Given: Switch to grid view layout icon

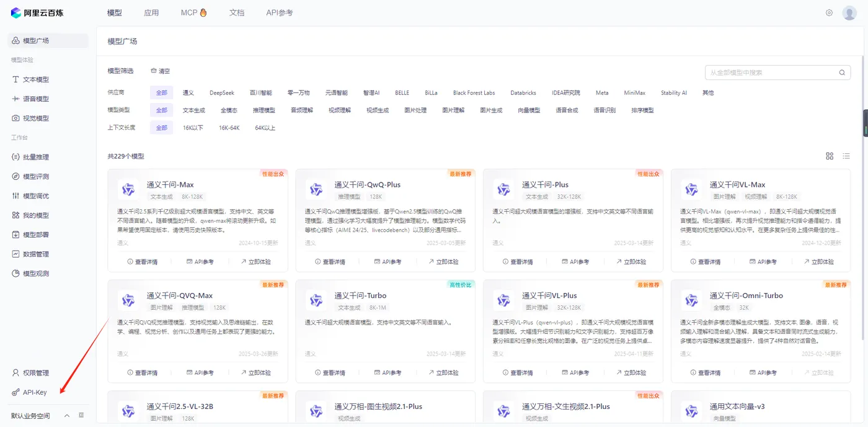Looking at the screenshot, I should tap(830, 156).
